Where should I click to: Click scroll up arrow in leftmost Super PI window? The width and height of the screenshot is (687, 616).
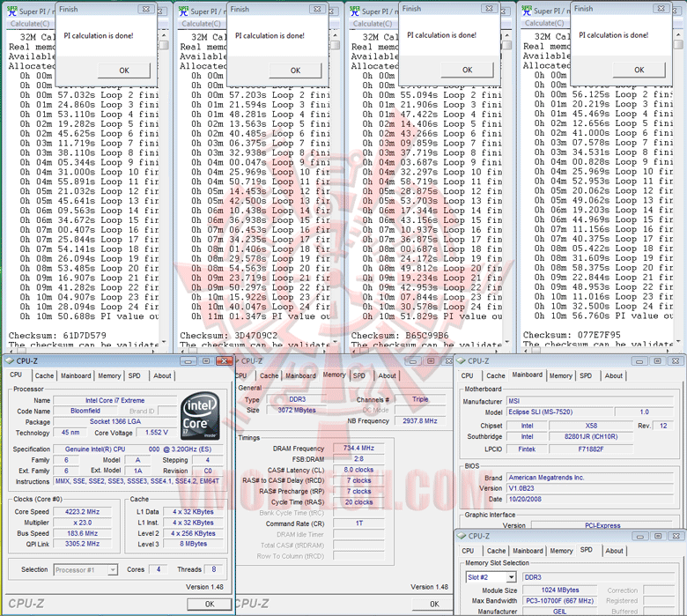coord(165,34)
